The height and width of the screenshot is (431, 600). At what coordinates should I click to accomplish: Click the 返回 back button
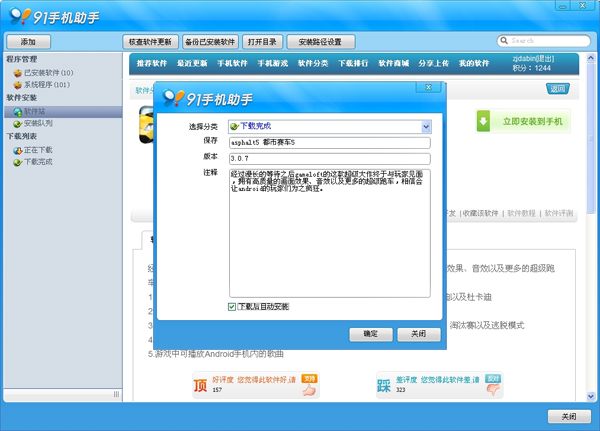[558, 89]
